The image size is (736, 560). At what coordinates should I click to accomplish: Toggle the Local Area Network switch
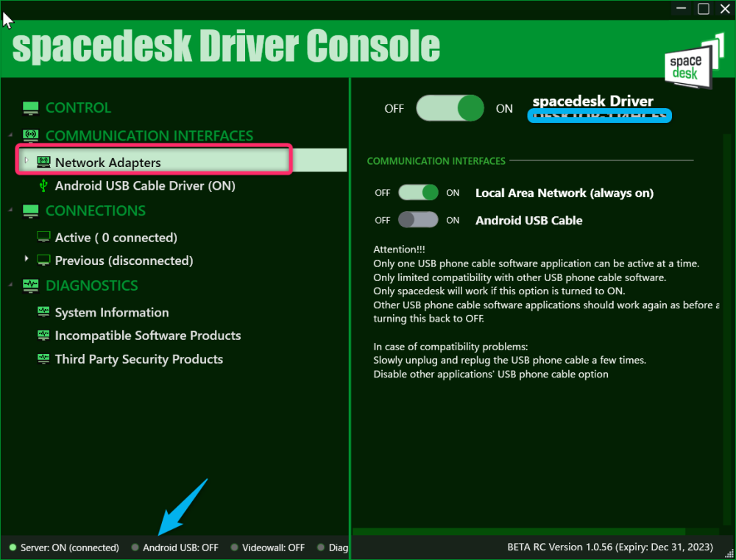[x=418, y=193]
